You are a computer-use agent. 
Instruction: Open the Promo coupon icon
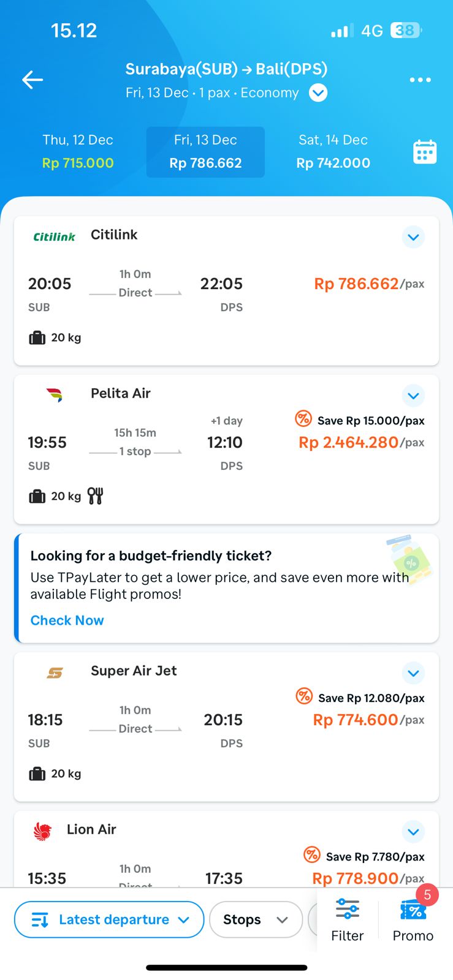coord(413,910)
